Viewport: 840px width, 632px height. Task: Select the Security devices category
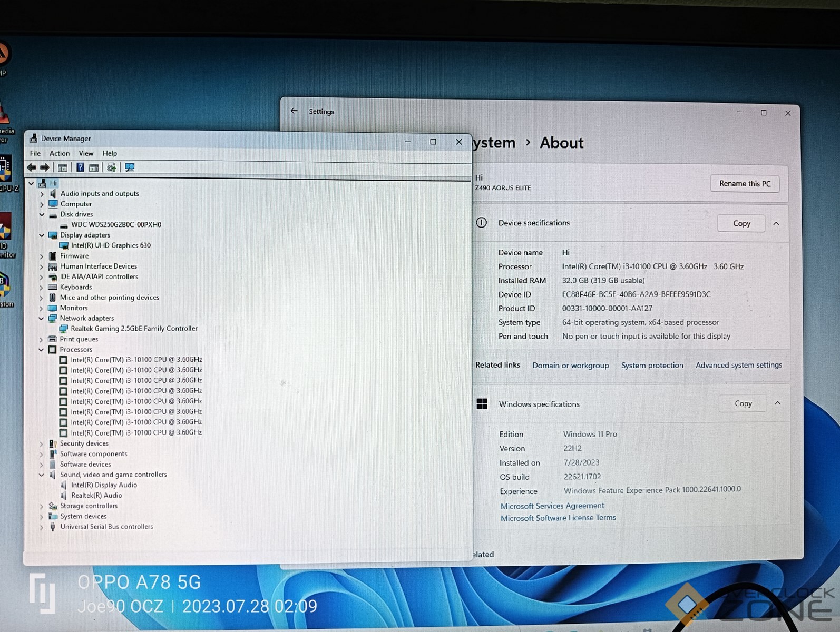point(84,443)
